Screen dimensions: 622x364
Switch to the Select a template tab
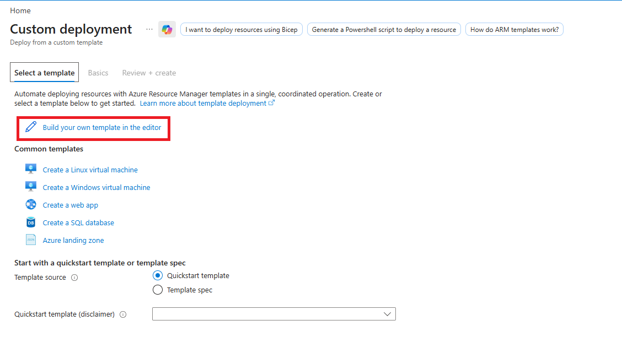45,73
